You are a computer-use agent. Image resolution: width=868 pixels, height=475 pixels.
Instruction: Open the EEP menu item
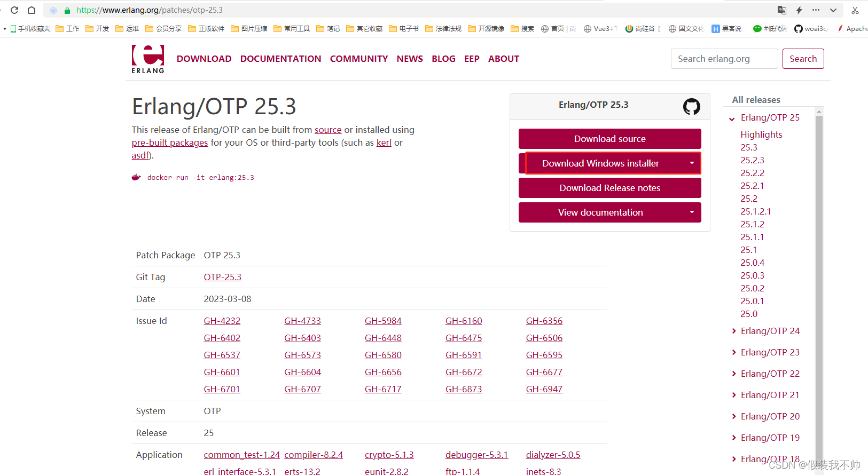[x=472, y=59]
